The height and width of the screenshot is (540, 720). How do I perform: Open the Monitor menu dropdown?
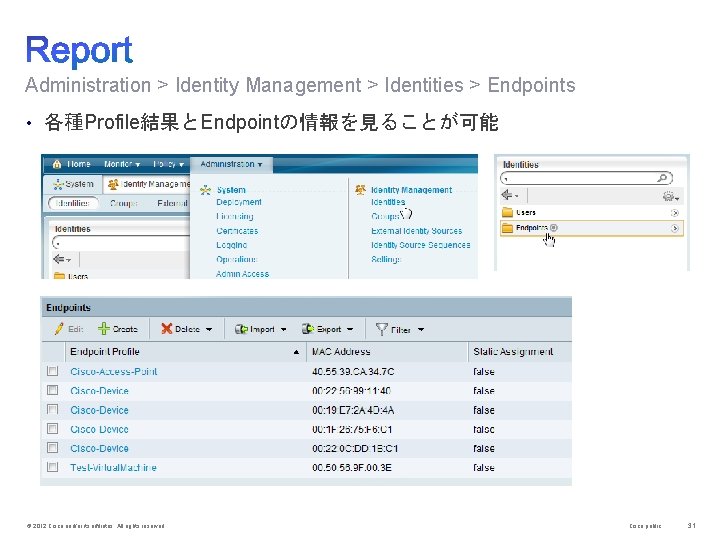(x=122, y=164)
